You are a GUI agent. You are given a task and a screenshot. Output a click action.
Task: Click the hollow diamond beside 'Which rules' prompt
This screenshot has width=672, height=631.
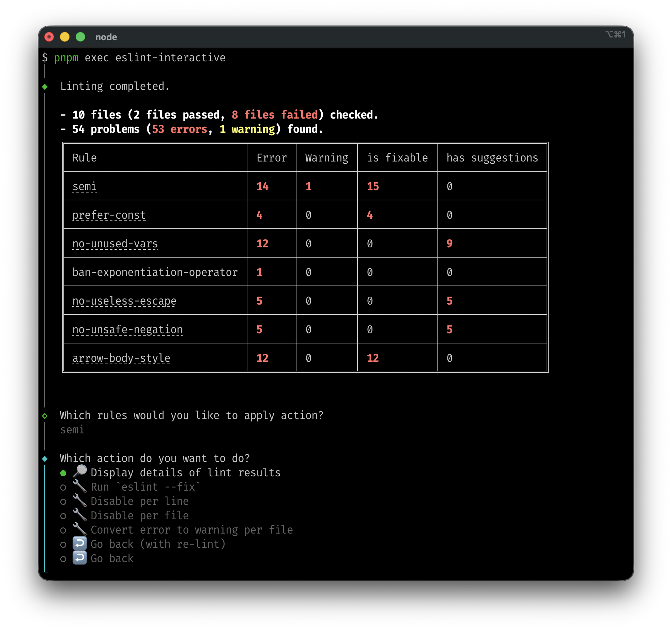pos(45,416)
